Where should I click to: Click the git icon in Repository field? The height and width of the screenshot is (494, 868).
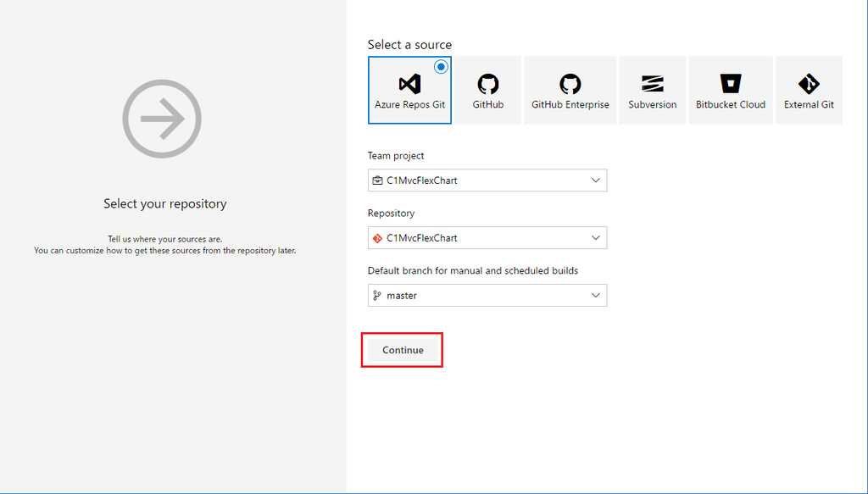click(377, 238)
